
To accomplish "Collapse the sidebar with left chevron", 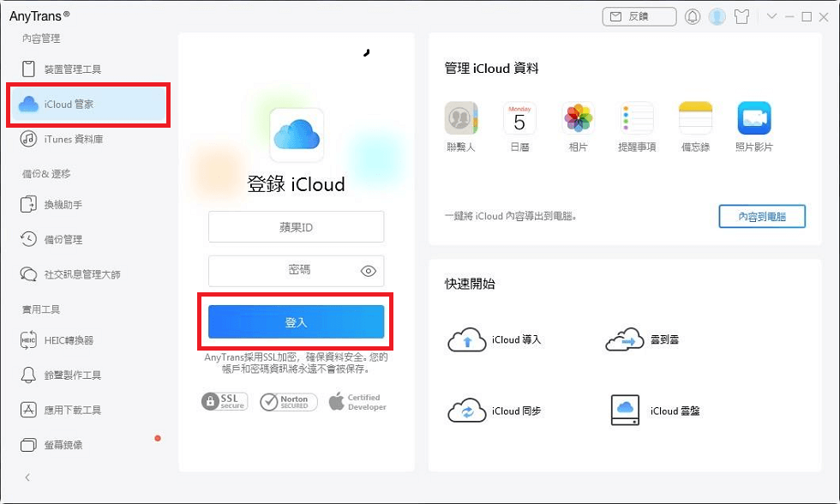I will (27, 477).
